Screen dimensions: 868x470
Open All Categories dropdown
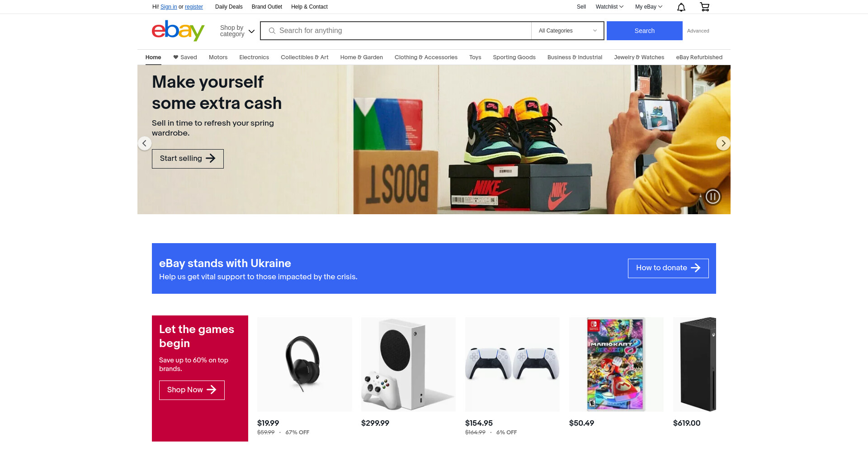567,31
